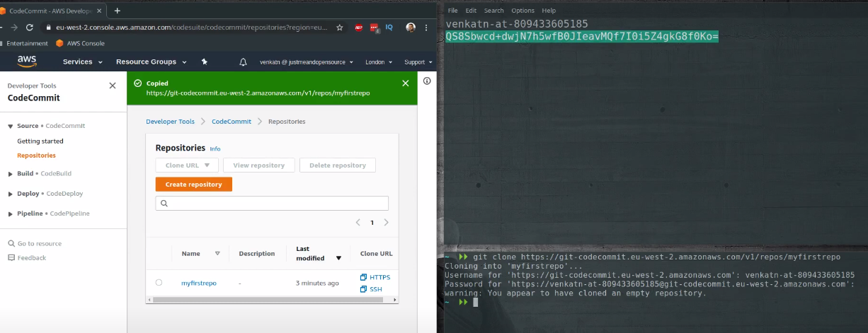
Task: Open the info panel circle icon
Action: (x=427, y=81)
